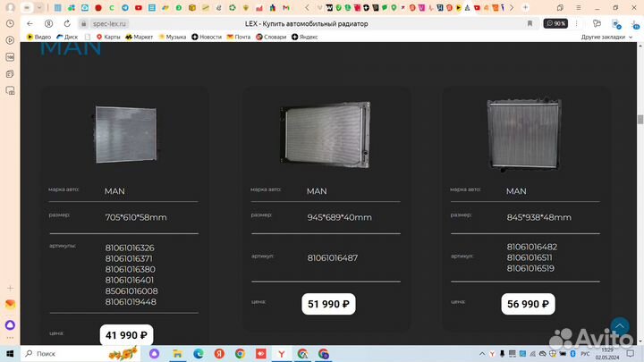Expand the Другие закладки folder
This screenshot has width=644, height=362.
[x=606, y=37]
